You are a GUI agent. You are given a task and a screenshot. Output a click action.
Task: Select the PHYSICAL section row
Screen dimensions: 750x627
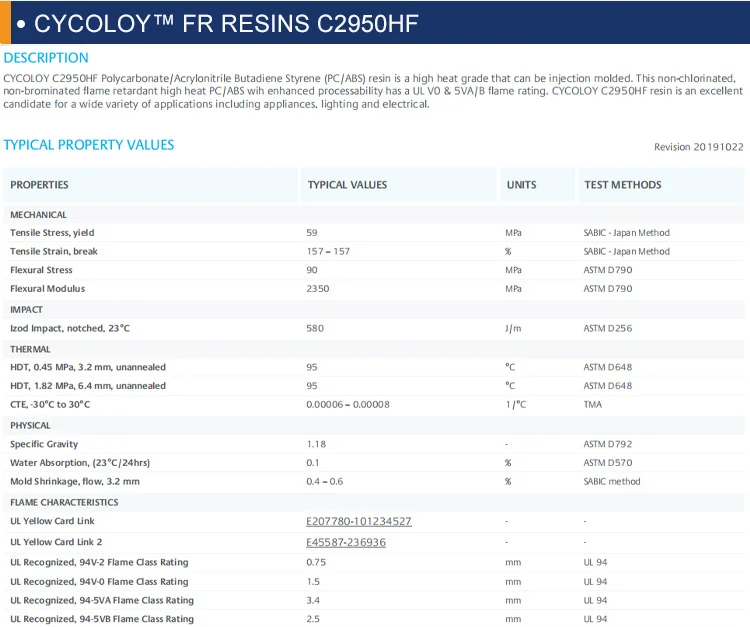click(x=30, y=426)
